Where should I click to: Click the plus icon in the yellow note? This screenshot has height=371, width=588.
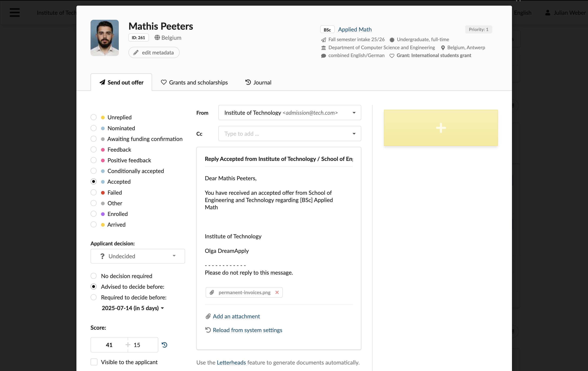[441, 128]
